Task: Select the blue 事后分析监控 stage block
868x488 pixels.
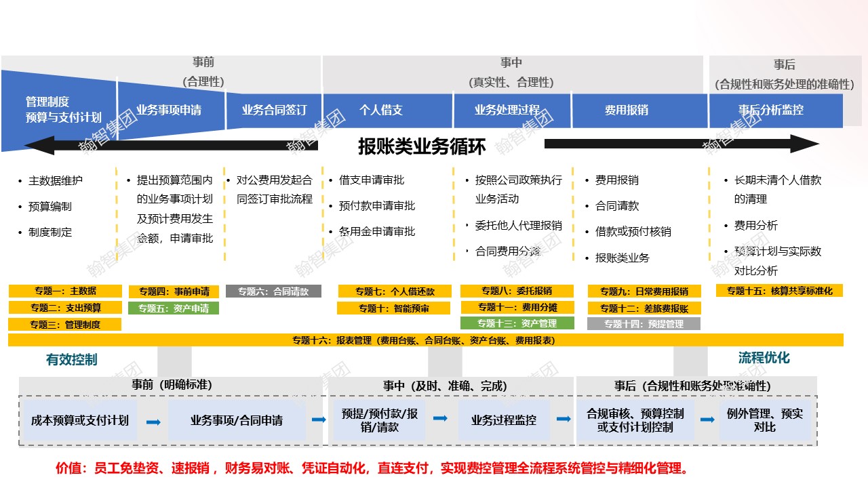Action: pos(776,110)
